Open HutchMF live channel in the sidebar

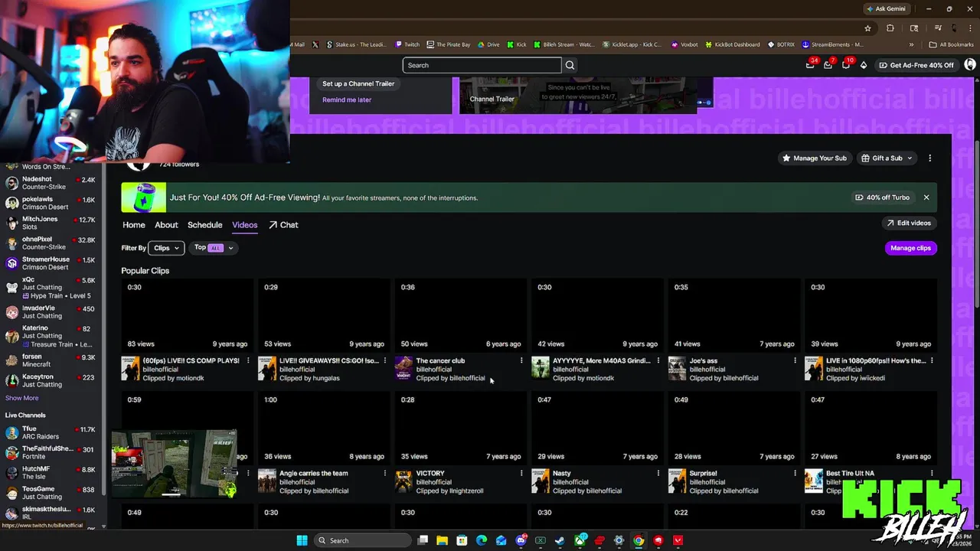point(51,473)
